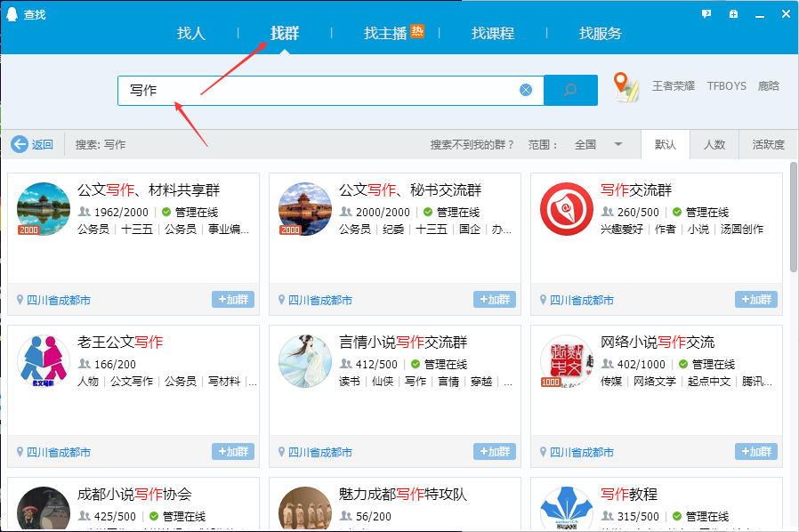Sort results by 活跃度 tab

[769, 145]
